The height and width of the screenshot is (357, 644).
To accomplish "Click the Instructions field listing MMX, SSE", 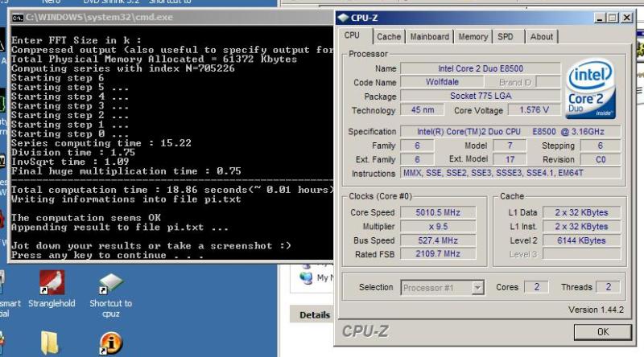I will [510, 173].
